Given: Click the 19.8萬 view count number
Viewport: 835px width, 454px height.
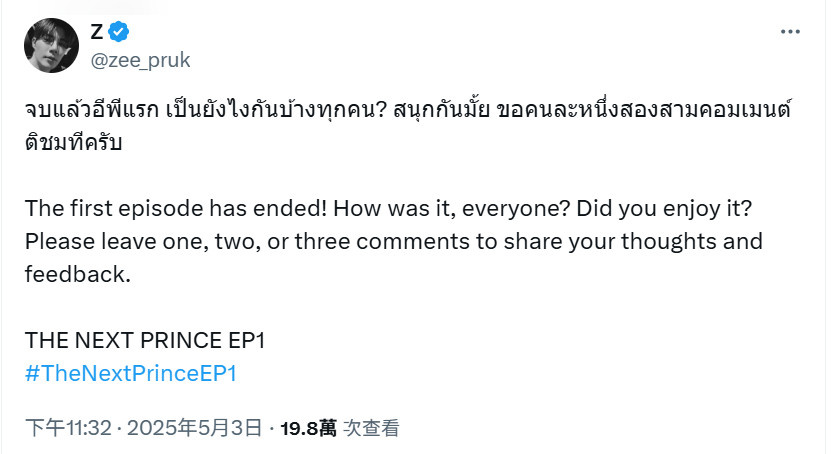Looking at the screenshot, I should [x=308, y=428].
